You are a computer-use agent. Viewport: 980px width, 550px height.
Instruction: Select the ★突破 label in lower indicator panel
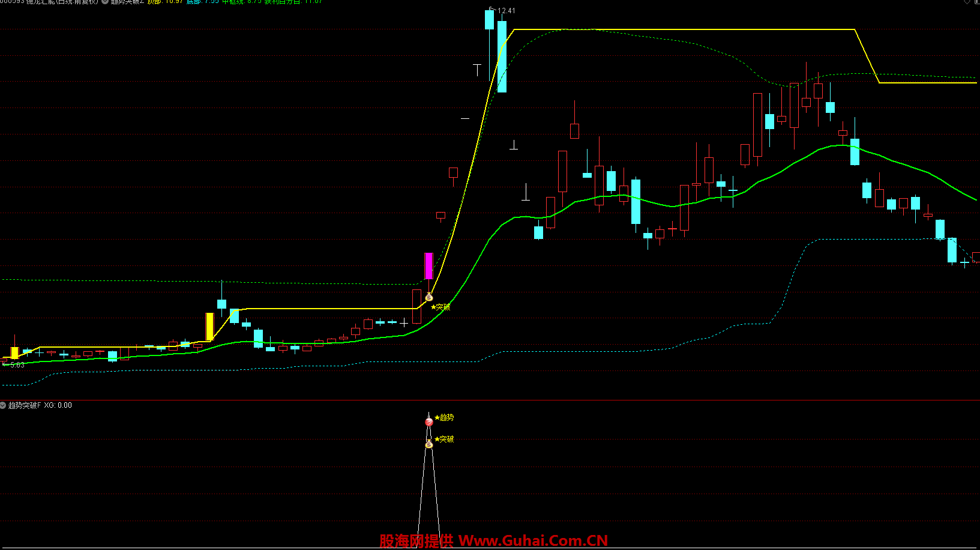point(444,440)
